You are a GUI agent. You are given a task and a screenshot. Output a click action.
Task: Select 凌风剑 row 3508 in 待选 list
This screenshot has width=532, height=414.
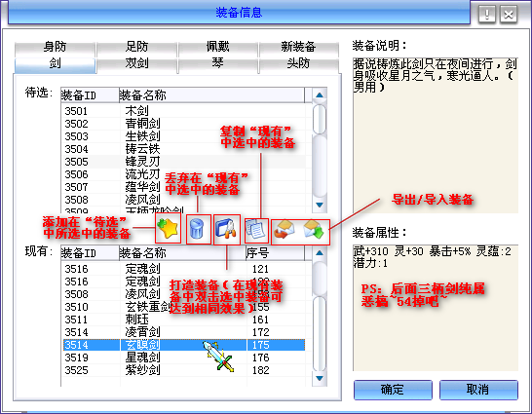click(183, 200)
